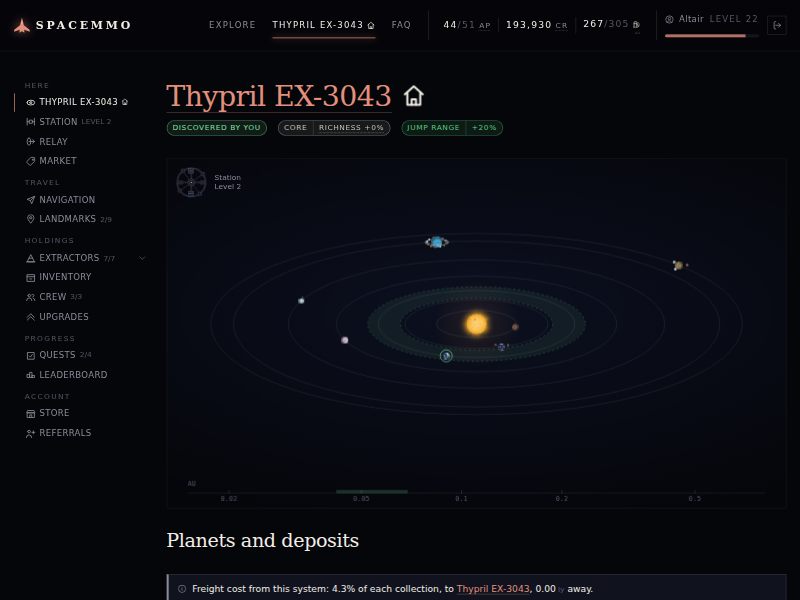Screen dimensions: 800x600
Task: Open Upgrades page
Action: click(x=57, y=317)
